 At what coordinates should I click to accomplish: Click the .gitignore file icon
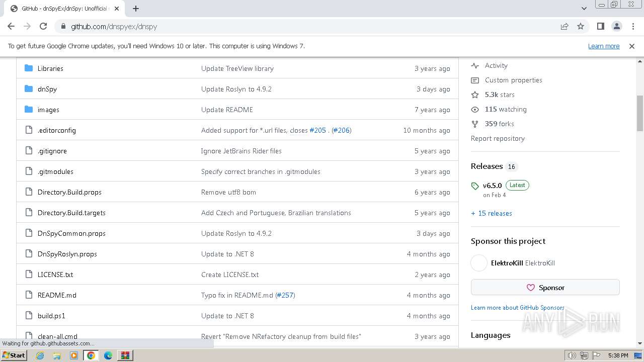pos(29,151)
